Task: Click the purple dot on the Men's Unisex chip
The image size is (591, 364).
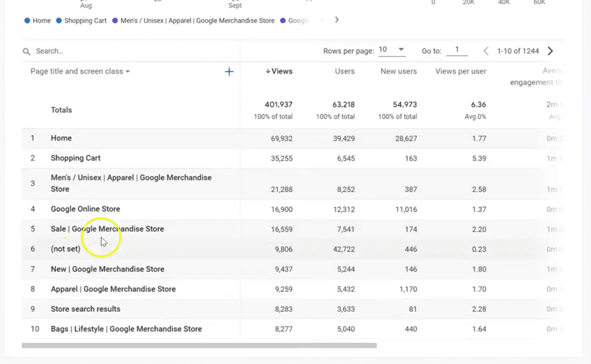Action: (x=115, y=21)
